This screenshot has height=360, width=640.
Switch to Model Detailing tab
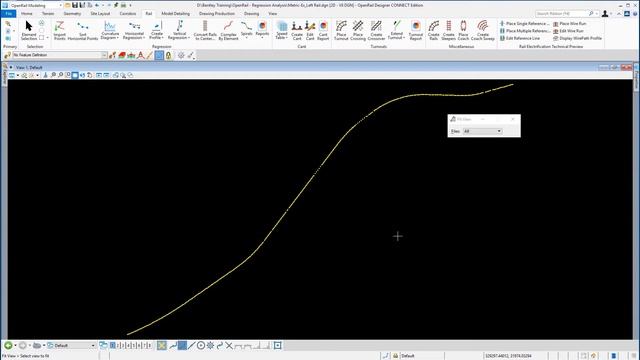click(176, 13)
